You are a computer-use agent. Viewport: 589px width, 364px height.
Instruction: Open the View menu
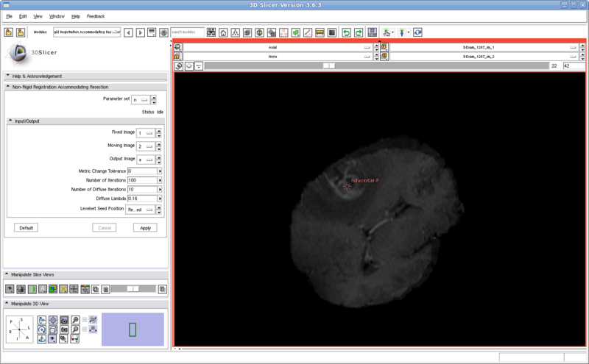click(38, 16)
